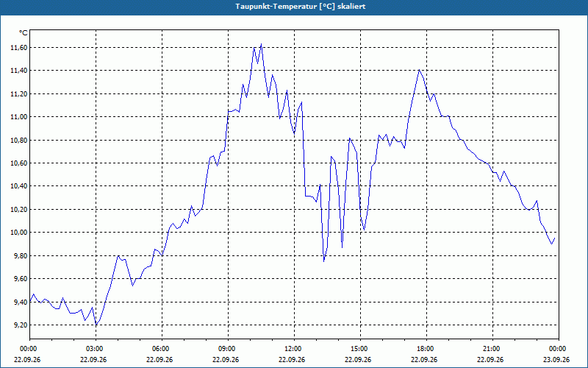Click the 18:00 time axis label
Image resolution: width=588 pixels, height=368 pixels.
pyautogui.click(x=426, y=349)
